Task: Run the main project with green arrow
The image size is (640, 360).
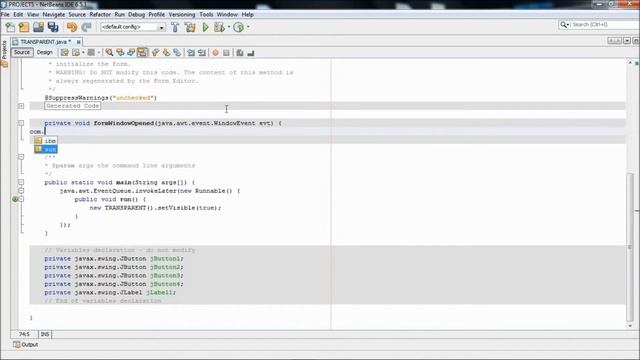Action: coord(205,27)
